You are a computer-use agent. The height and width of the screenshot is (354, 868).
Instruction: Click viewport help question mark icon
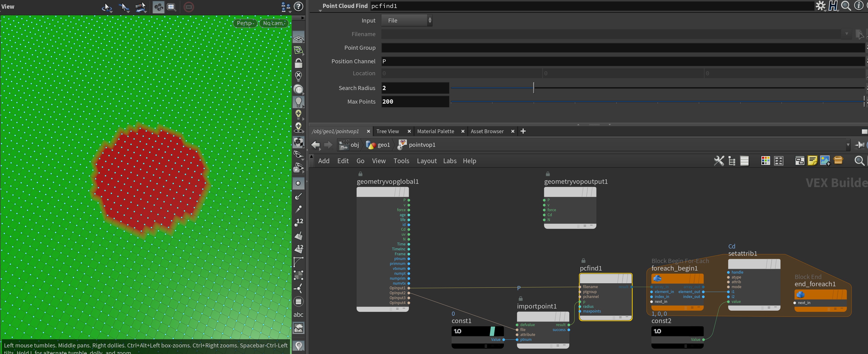click(x=298, y=6)
